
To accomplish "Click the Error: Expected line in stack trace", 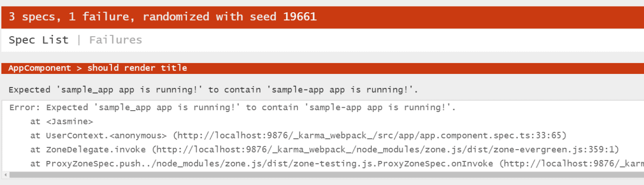I will point(232,107).
